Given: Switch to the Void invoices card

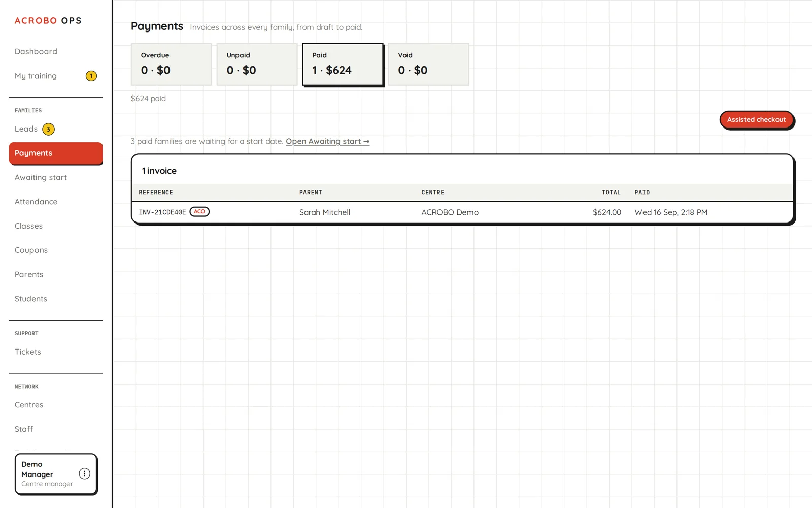Looking at the screenshot, I should (x=429, y=65).
